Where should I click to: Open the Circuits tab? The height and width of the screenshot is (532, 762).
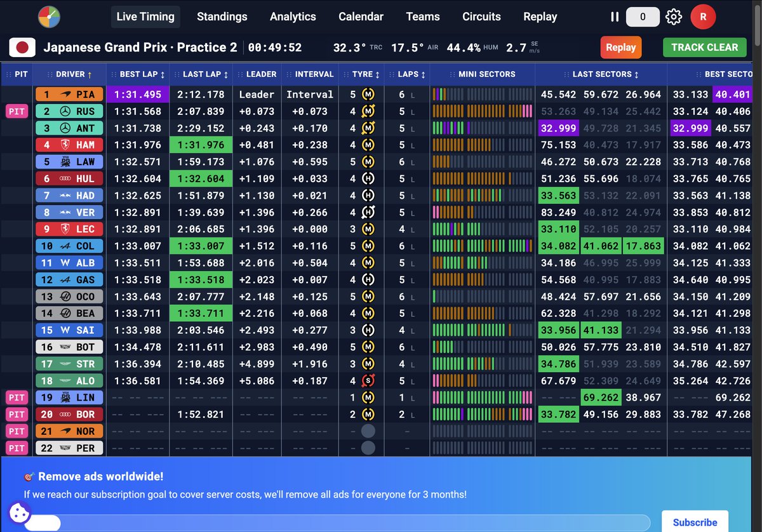pos(481,17)
